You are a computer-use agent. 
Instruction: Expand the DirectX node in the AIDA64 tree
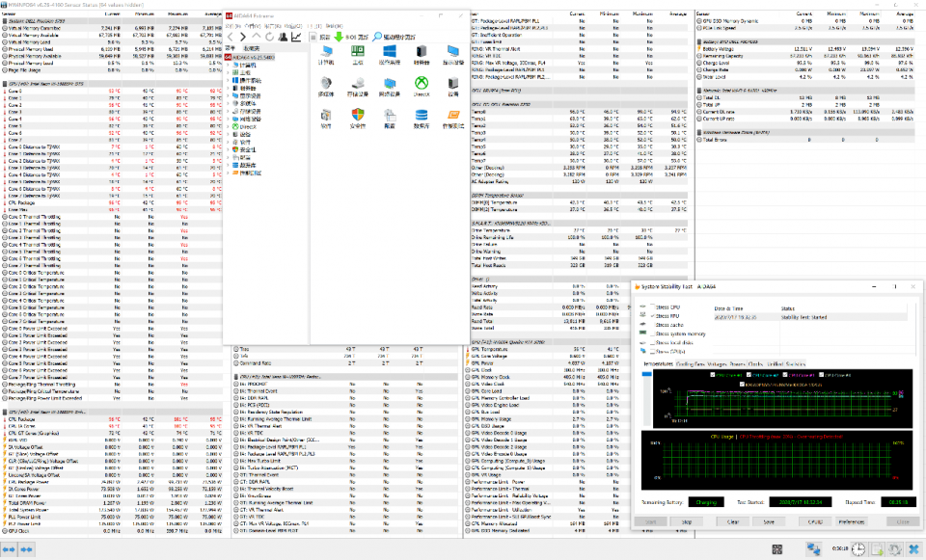click(229, 126)
